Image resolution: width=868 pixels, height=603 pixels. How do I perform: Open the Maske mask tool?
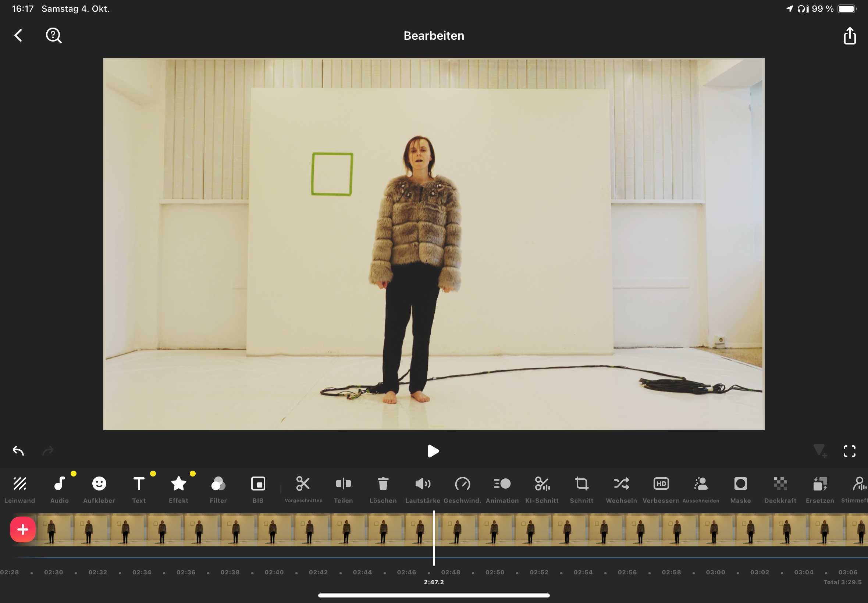point(741,490)
